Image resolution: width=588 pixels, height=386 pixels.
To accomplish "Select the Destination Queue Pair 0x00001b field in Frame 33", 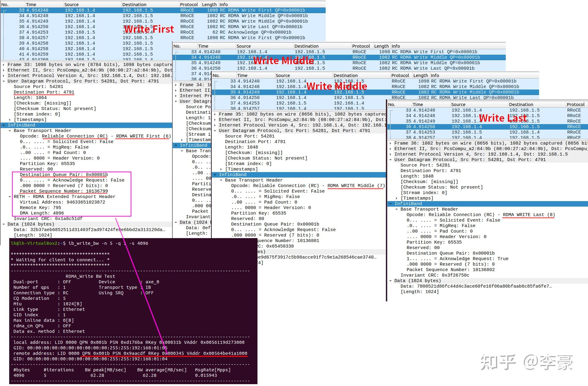I will pyautogui.click(x=64, y=175).
